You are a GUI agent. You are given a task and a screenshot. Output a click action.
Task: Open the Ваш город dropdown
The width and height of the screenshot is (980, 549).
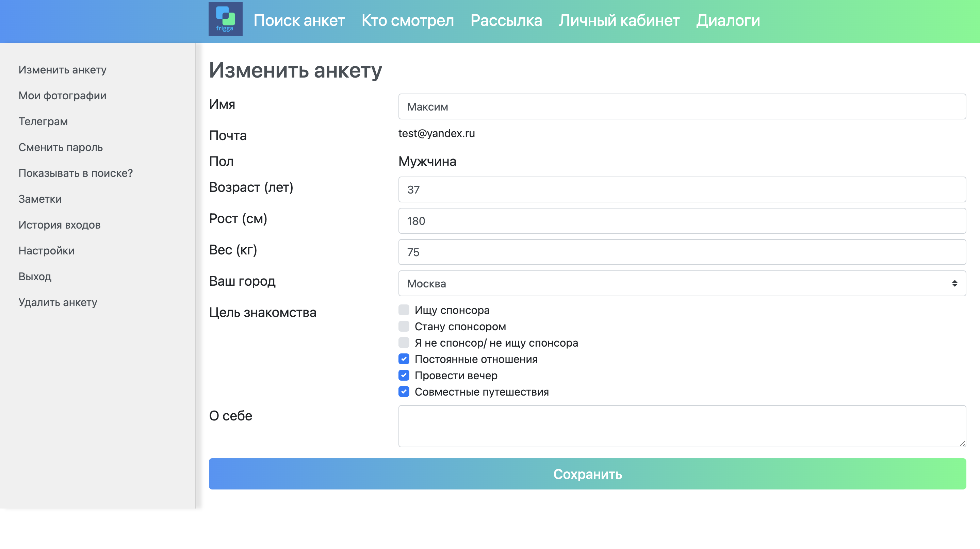click(682, 283)
